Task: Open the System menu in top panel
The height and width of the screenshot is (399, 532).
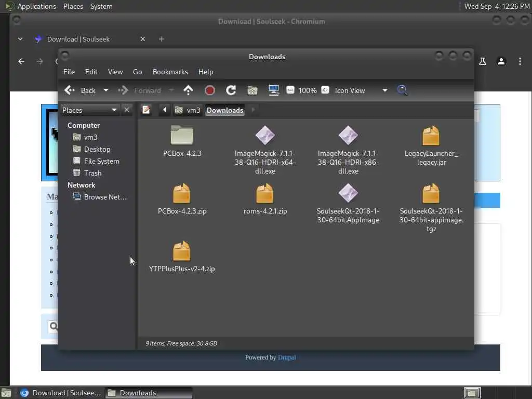Action: click(x=101, y=6)
